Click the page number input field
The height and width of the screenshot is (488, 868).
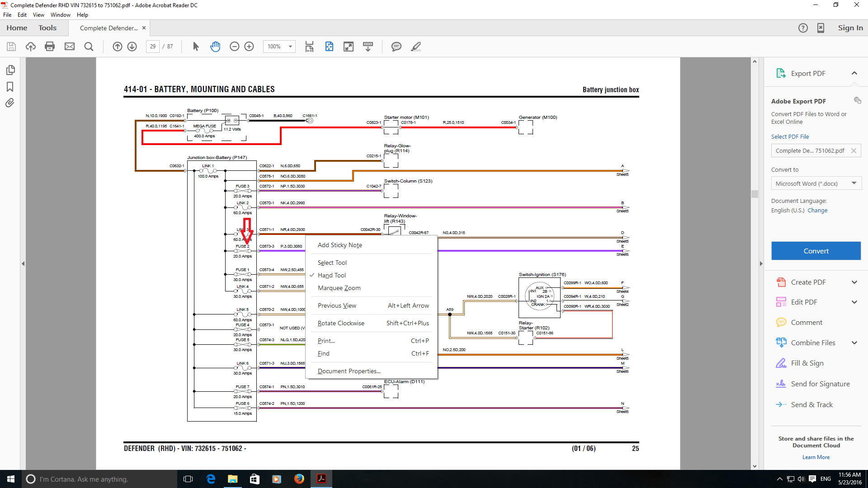point(153,47)
